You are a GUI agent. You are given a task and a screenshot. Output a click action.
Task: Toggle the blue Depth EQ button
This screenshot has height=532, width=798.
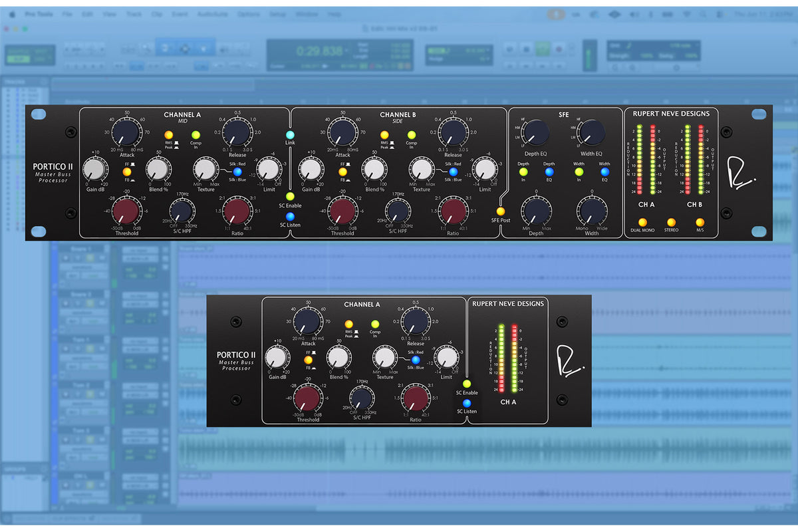click(549, 172)
